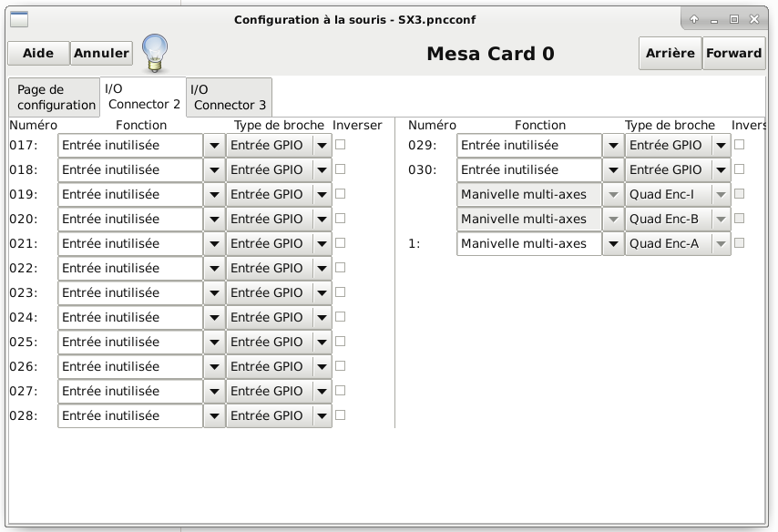The height and width of the screenshot is (532, 778).
Task: Expand Type de broche dropdown for pin 023
Action: 279,292
